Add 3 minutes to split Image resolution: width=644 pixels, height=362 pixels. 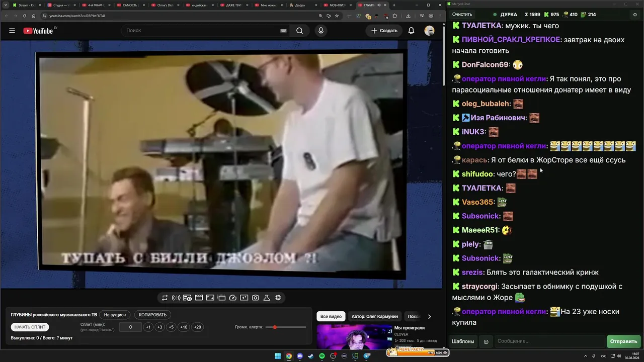(159, 327)
